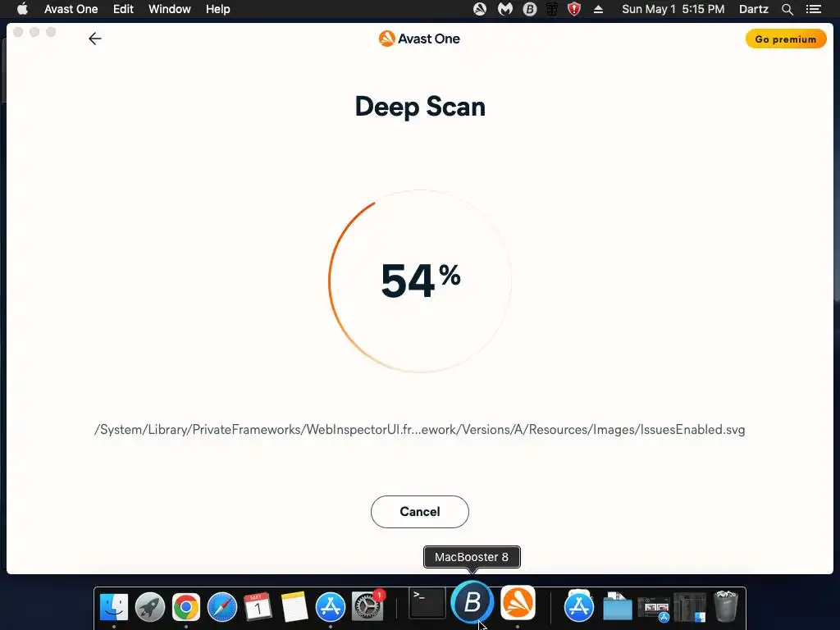Open Spotlight search
This screenshot has height=630, width=840.
click(x=787, y=9)
